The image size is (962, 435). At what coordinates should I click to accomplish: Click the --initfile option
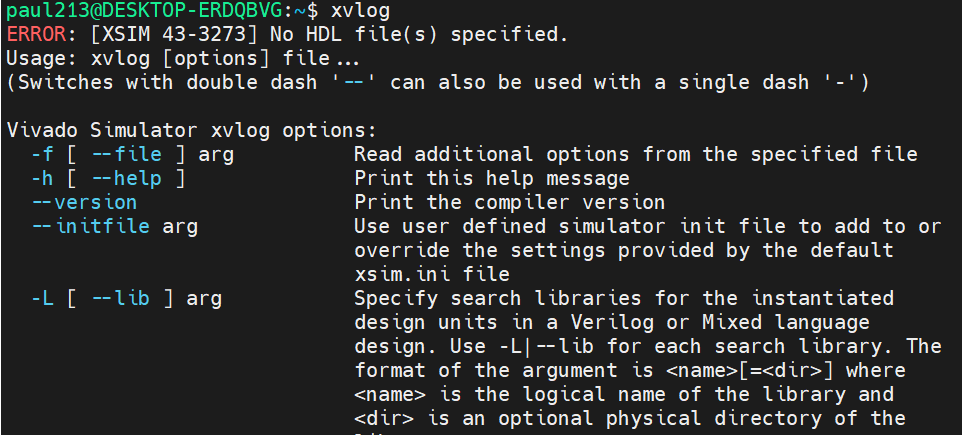(x=91, y=227)
